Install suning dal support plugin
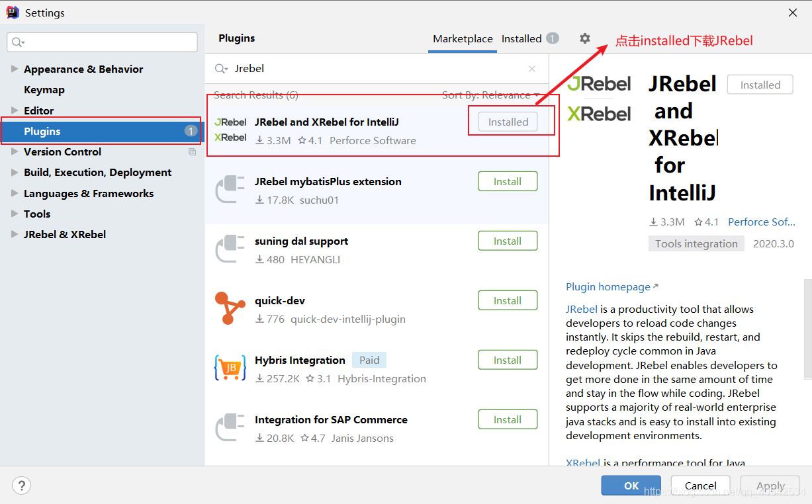This screenshot has height=504, width=812. click(508, 241)
